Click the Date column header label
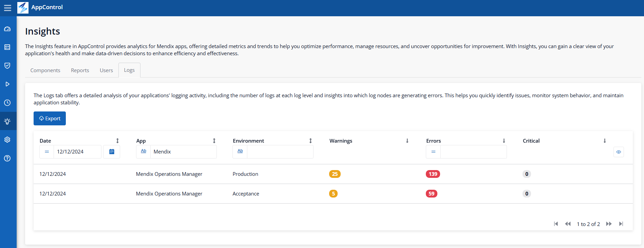The width and height of the screenshot is (644, 248). tap(45, 141)
